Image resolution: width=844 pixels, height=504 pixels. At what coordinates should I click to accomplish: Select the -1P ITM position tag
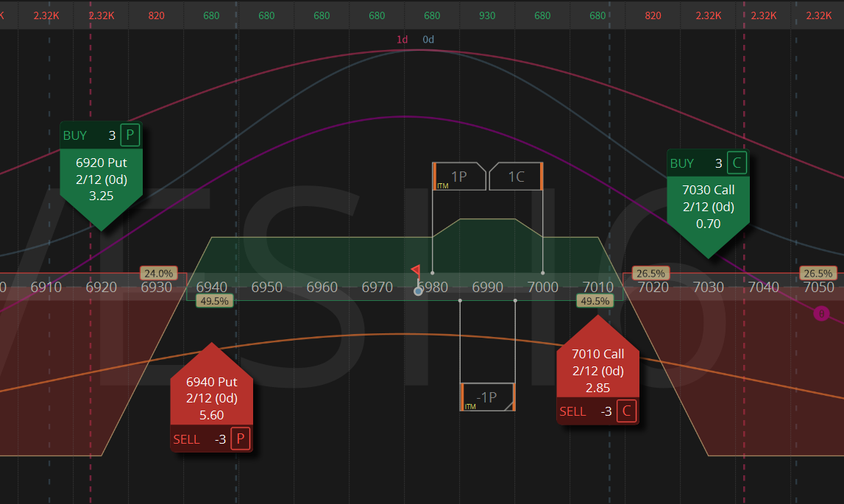(486, 397)
